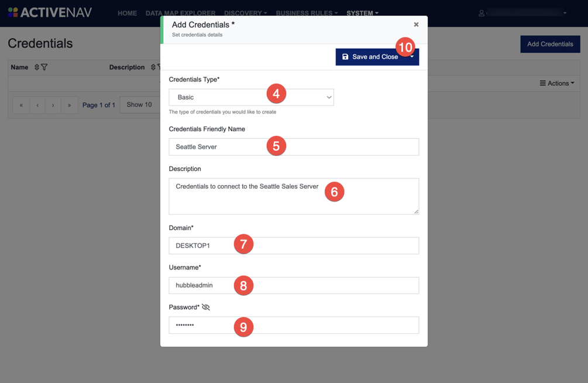
Task: Click the user profile icon
Action: point(481,12)
